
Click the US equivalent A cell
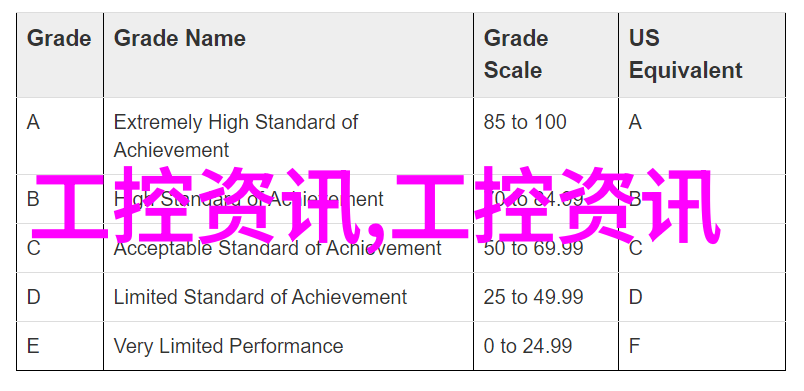[702, 136]
